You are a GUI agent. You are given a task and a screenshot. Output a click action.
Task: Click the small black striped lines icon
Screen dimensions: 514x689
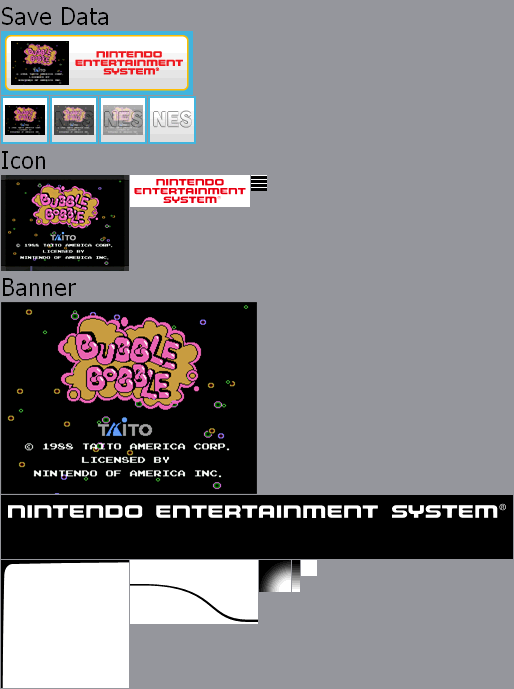259,183
